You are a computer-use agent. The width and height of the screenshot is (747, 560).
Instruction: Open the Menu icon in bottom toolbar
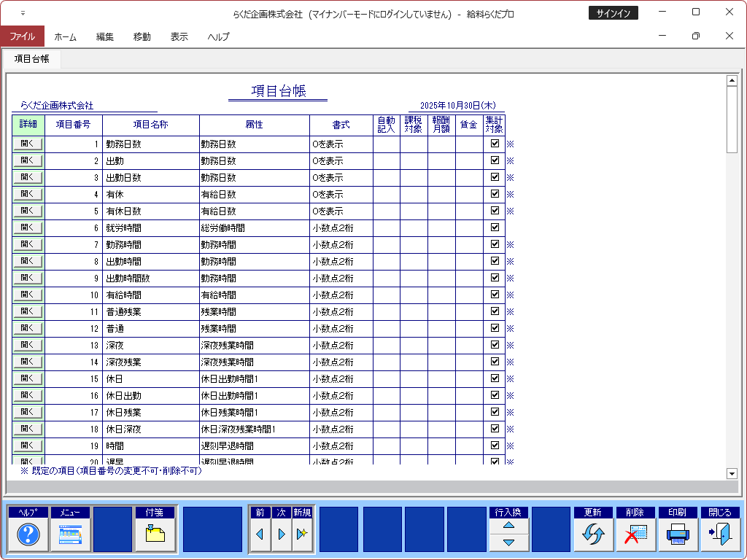tap(70, 535)
